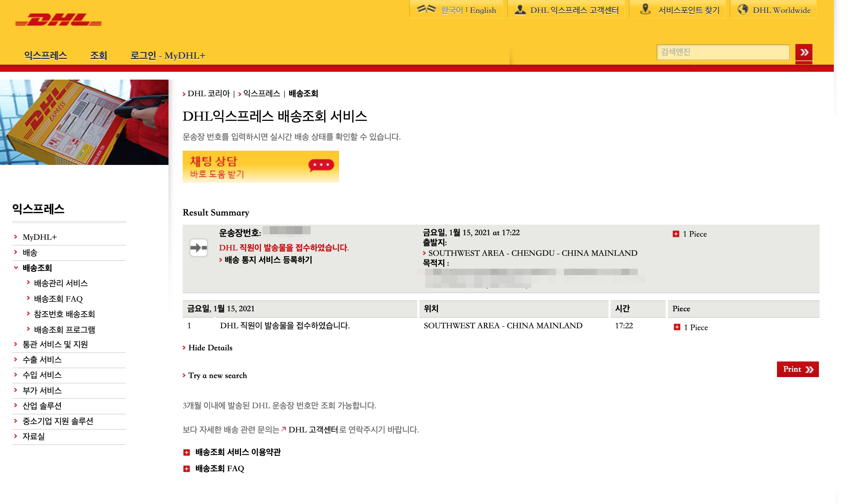This screenshot has width=858, height=504.
Task: Click the customer center person icon
Action: (520, 10)
